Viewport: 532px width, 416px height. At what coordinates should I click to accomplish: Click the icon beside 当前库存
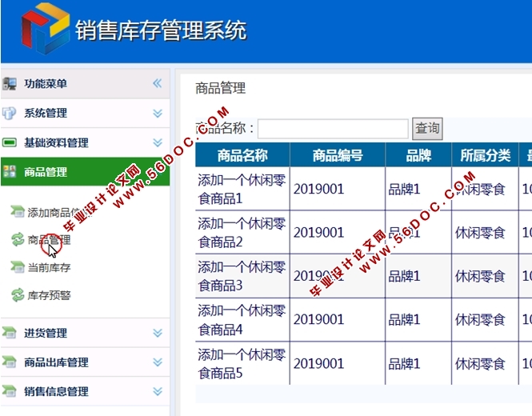pyautogui.click(x=18, y=267)
